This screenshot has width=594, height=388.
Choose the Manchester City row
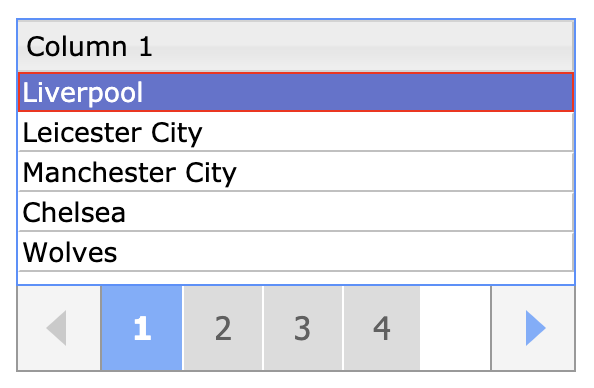296,172
